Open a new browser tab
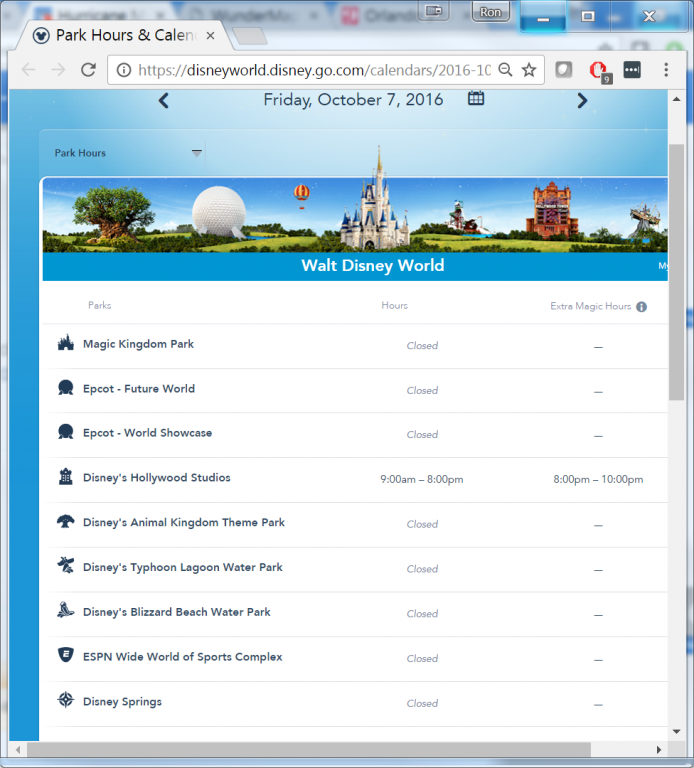The image size is (694, 768). click(x=248, y=36)
